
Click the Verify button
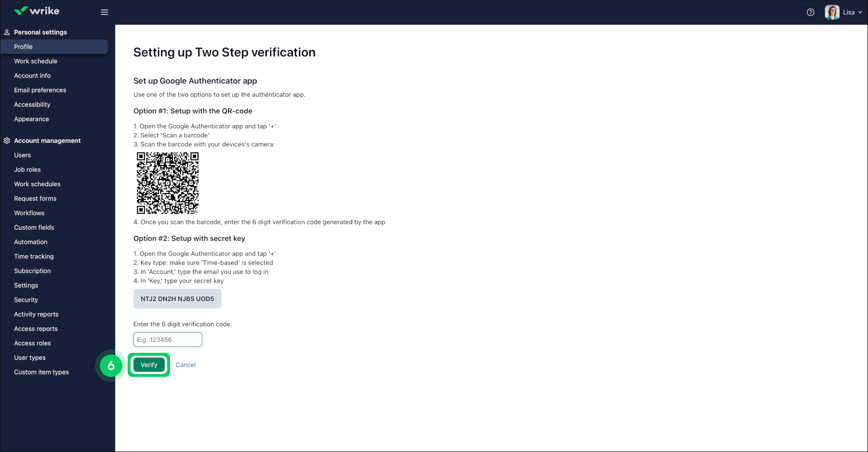tap(149, 364)
